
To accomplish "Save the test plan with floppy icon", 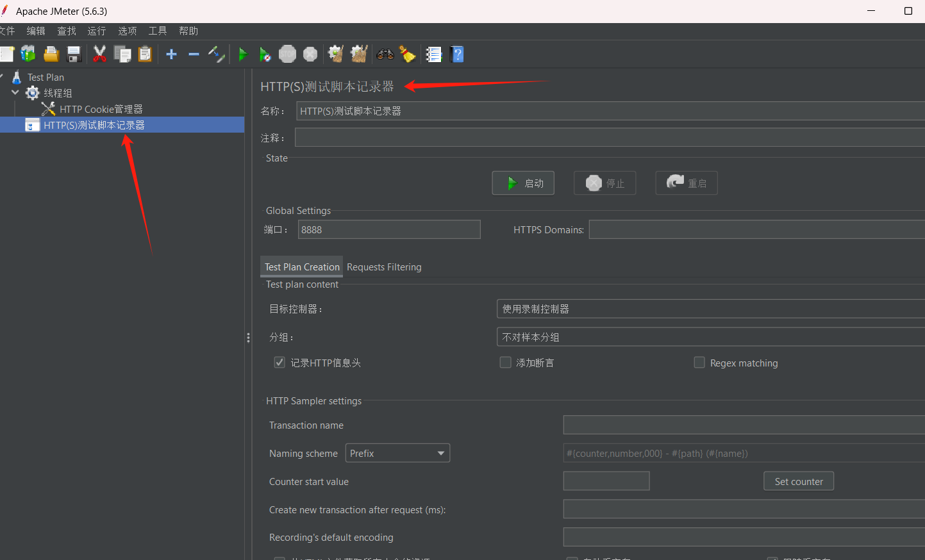I will click(x=74, y=54).
